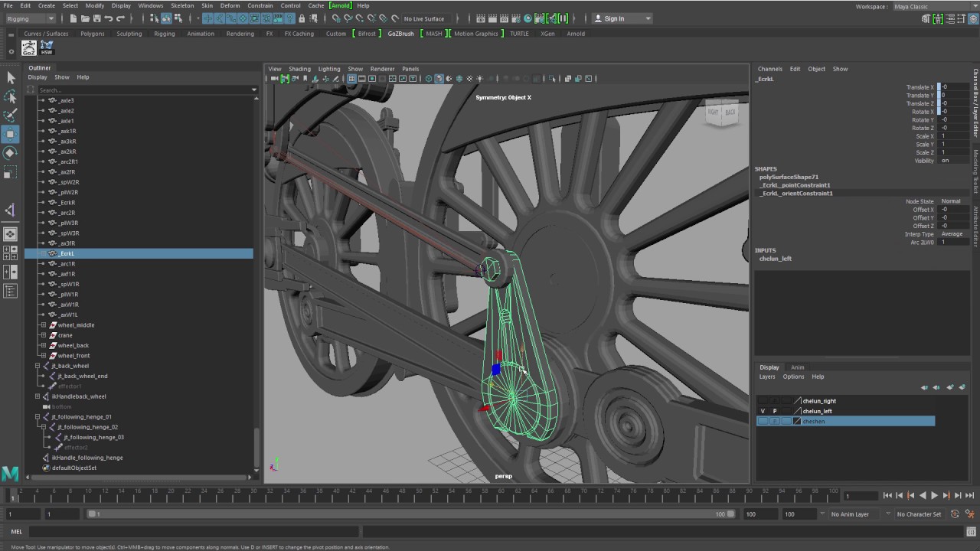This screenshot has width=980, height=551.
Task: Choose the Paint selection tool
Action: click(x=11, y=116)
